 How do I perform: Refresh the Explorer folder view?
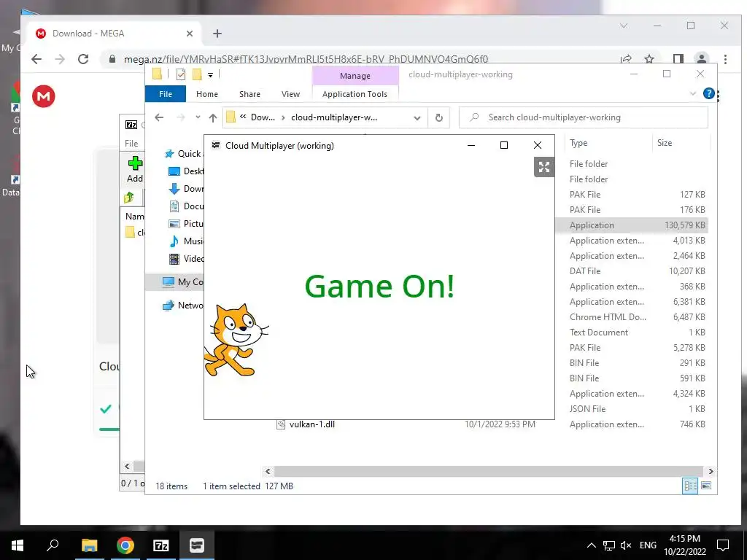[x=438, y=117]
